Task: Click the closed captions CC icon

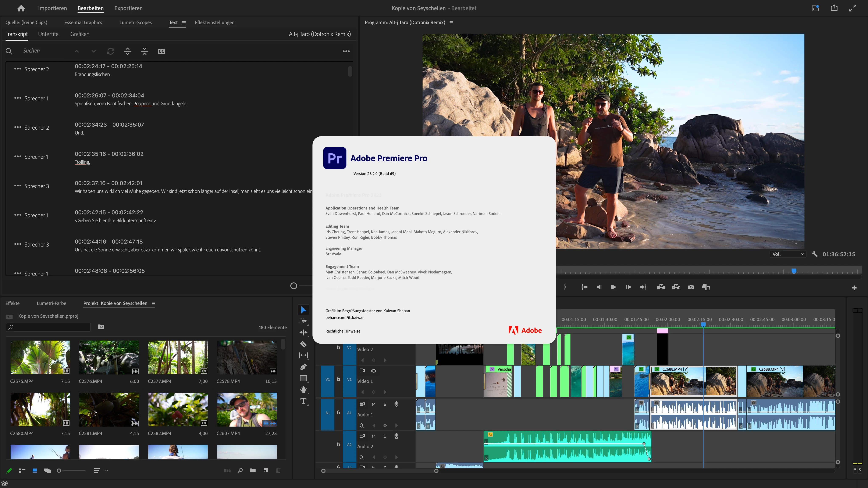Action: 161,51
